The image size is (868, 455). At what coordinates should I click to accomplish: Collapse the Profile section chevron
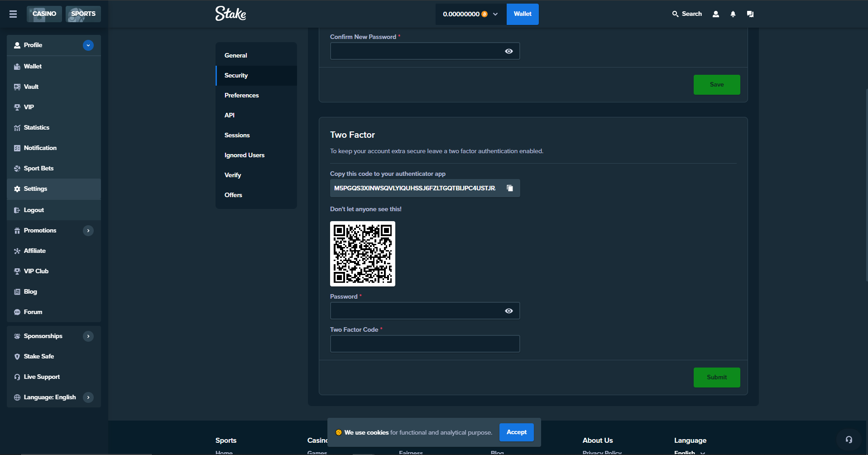(x=88, y=45)
